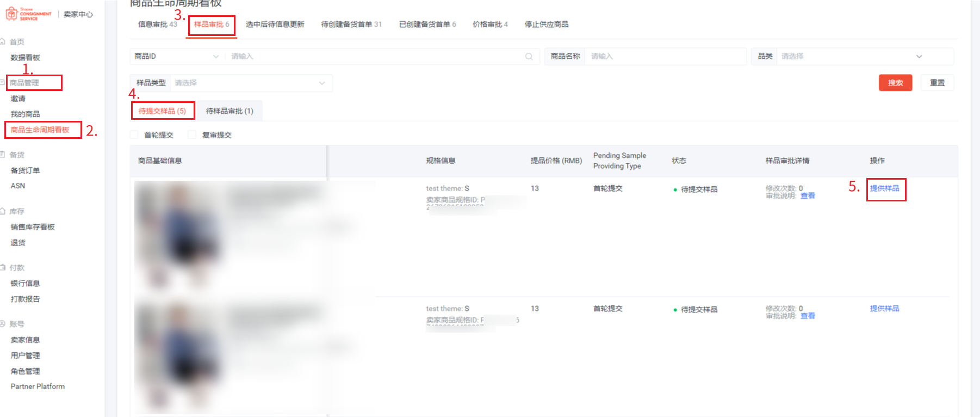
Task: Open the 停止供应商品 tab
Action: [547, 24]
